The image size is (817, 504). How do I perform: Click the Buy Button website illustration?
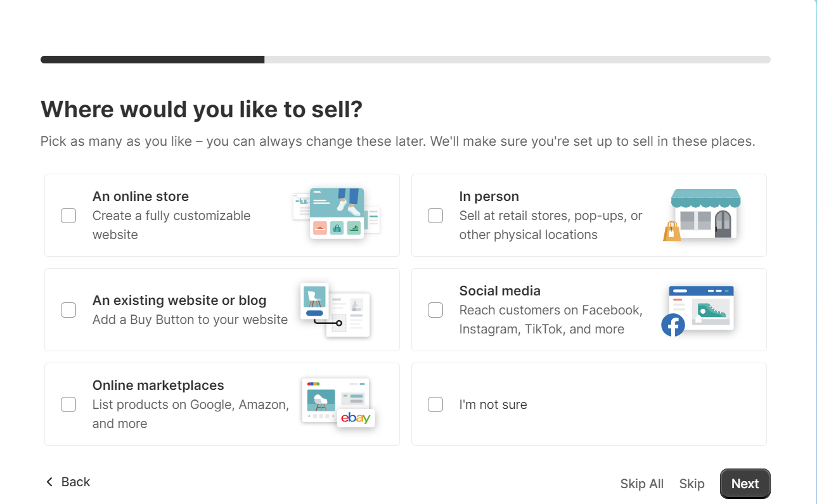coord(335,309)
